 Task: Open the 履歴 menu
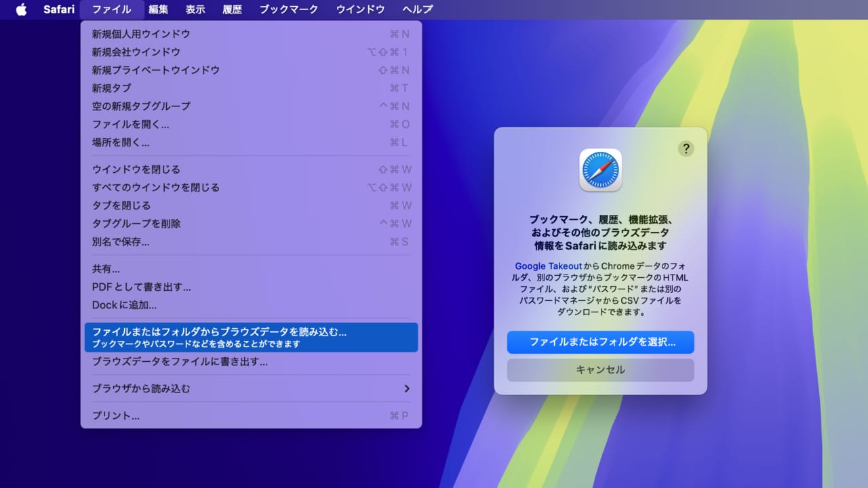(232, 9)
